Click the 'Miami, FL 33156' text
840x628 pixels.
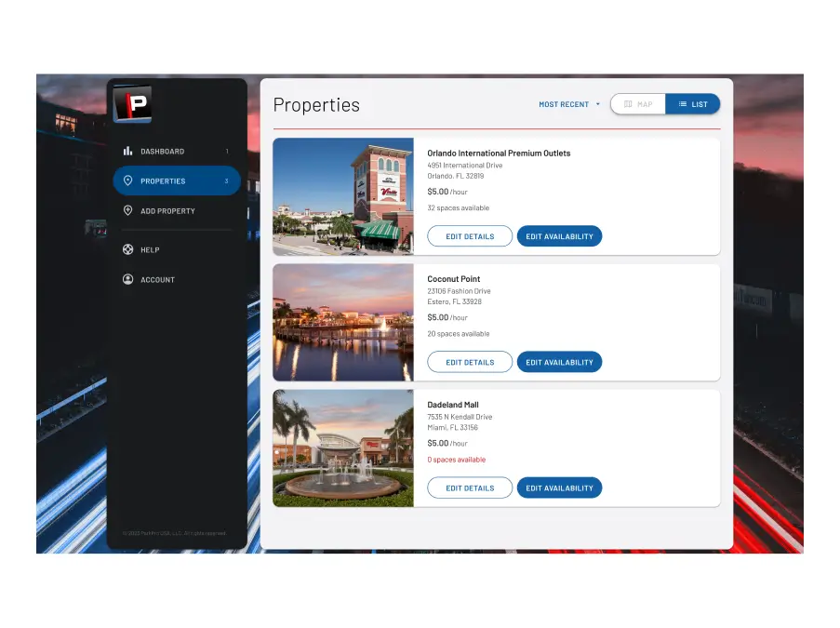pyautogui.click(x=453, y=428)
